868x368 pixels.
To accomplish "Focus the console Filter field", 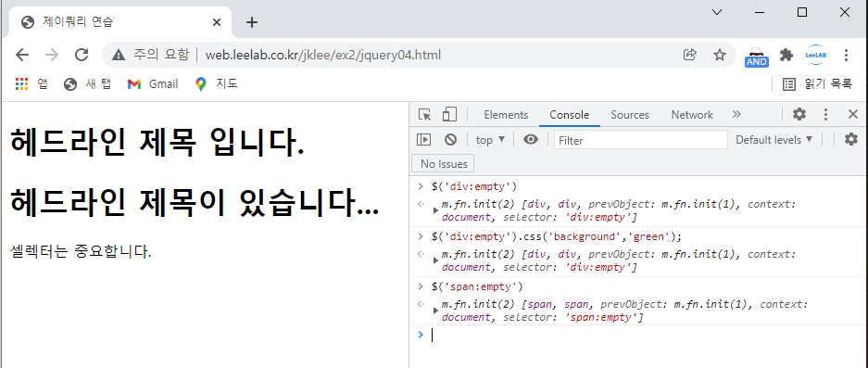I will coord(640,140).
